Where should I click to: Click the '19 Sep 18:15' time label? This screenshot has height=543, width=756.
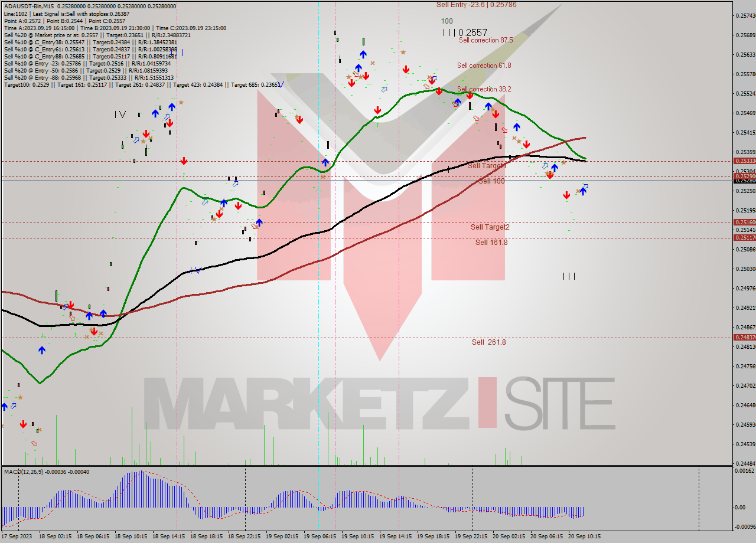[x=434, y=537]
